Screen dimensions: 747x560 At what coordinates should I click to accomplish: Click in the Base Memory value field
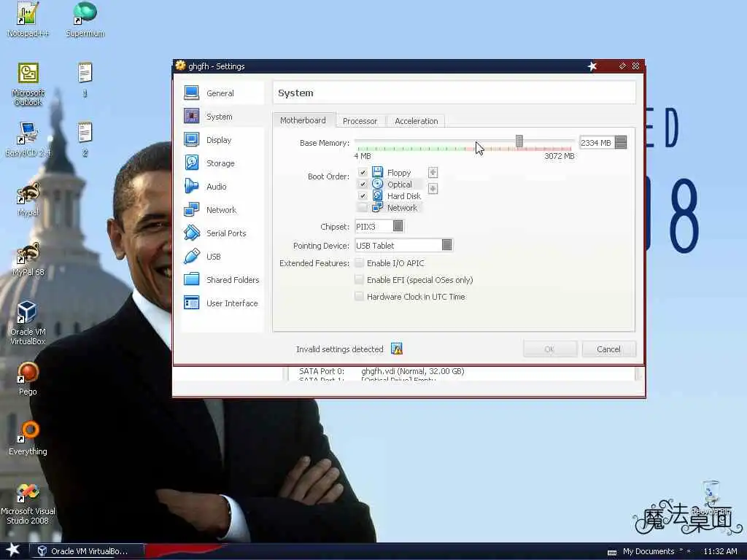pos(597,142)
